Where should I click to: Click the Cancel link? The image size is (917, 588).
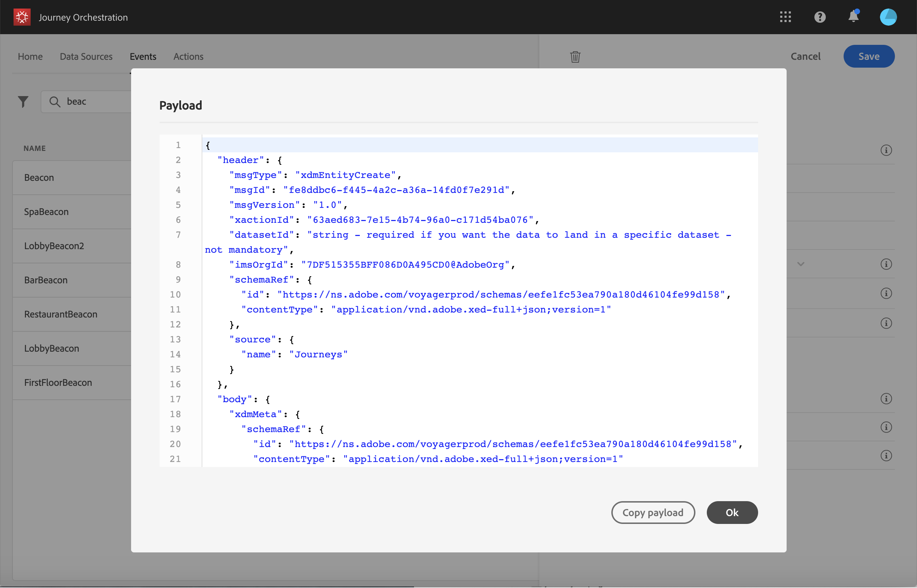(x=805, y=57)
